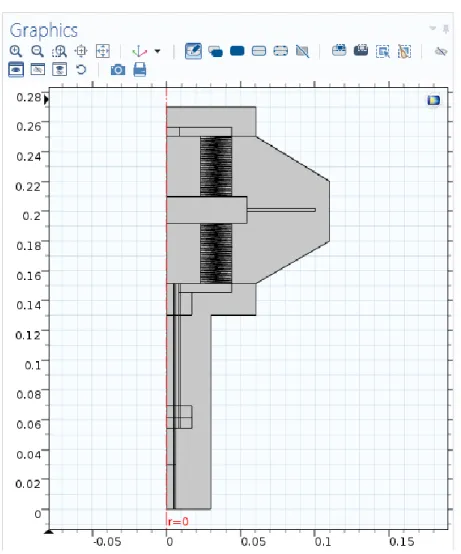This screenshot has height=554, width=461.
Task: Click the upper hatched coil region
Action: click(x=216, y=166)
